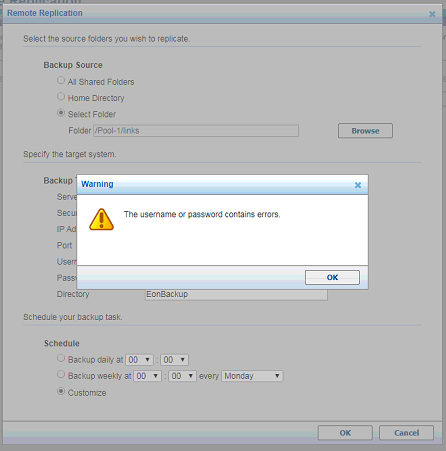446x451 pixels.
Task: Click the Folder path field /Pool-1/links
Action: [196, 131]
